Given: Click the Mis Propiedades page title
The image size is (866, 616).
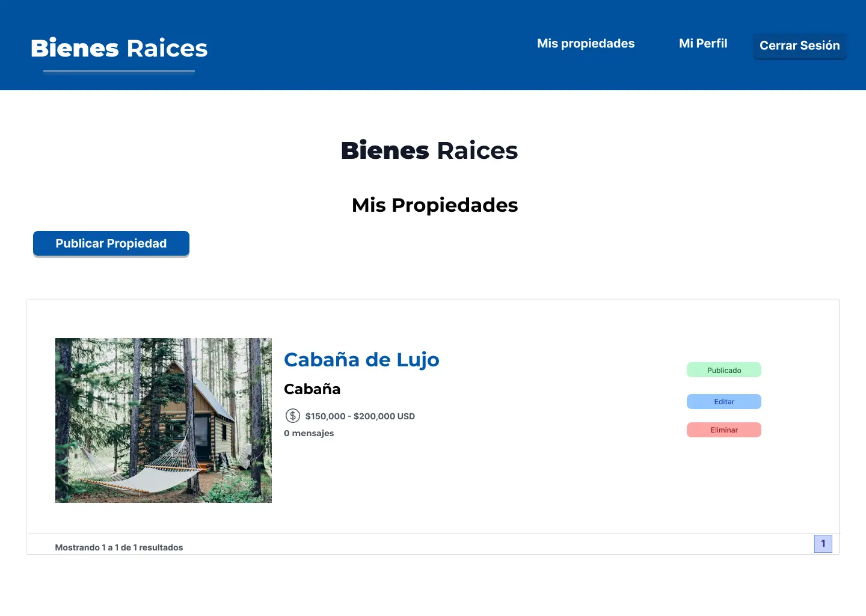Looking at the screenshot, I should click(x=434, y=205).
